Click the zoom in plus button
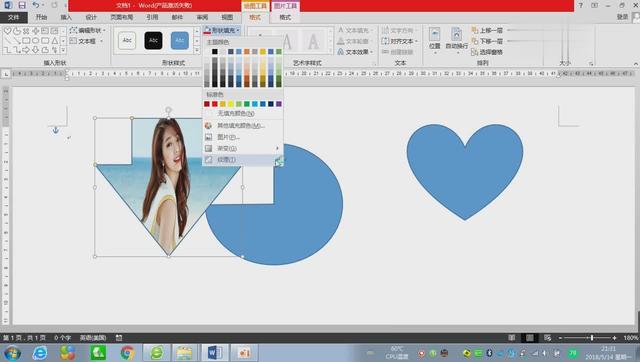Viewport: 640px width, 362px height. [614, 338]
